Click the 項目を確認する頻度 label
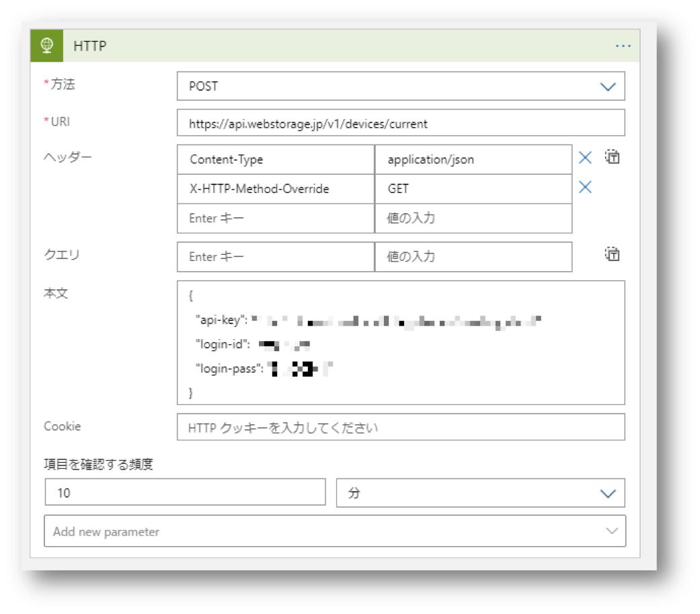Screen dimensions: 700x614 [98, 465]
